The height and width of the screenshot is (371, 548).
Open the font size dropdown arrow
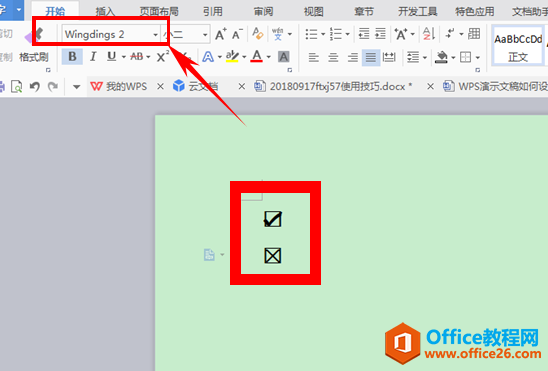pyautogui.click(x=205, y=35)
